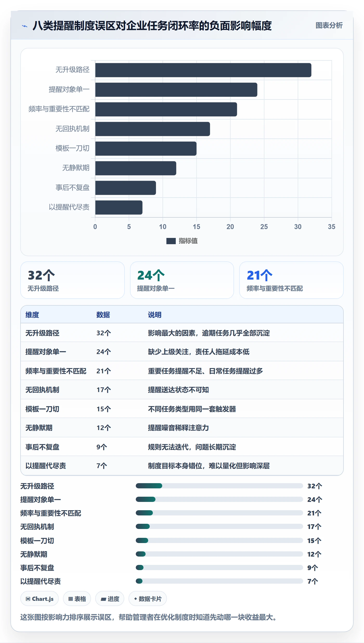Click the x-axis label 35
This screenshot has height=643, width=364.
[331, 227]
